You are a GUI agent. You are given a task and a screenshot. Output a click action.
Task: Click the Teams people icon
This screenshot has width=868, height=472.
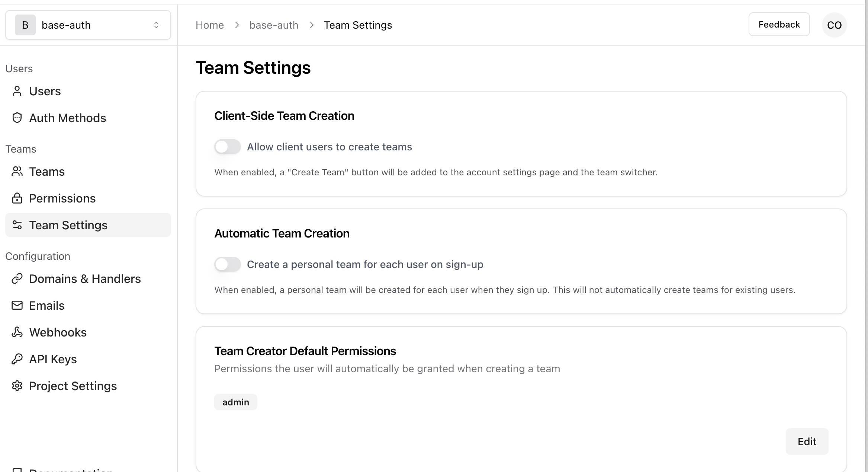pos(17,172)
